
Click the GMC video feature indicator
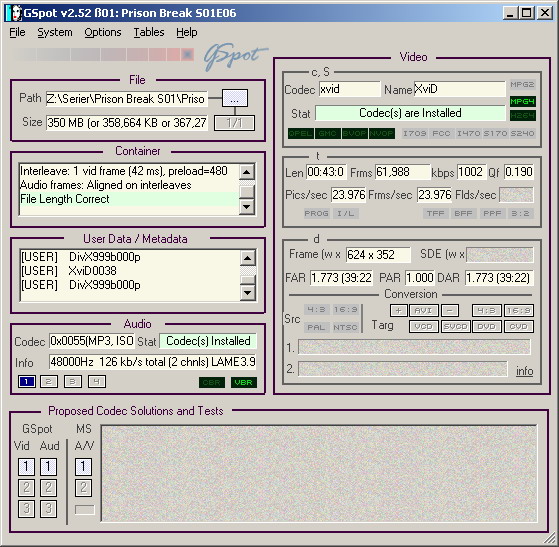pyautogui.click(x=327, y=133)
